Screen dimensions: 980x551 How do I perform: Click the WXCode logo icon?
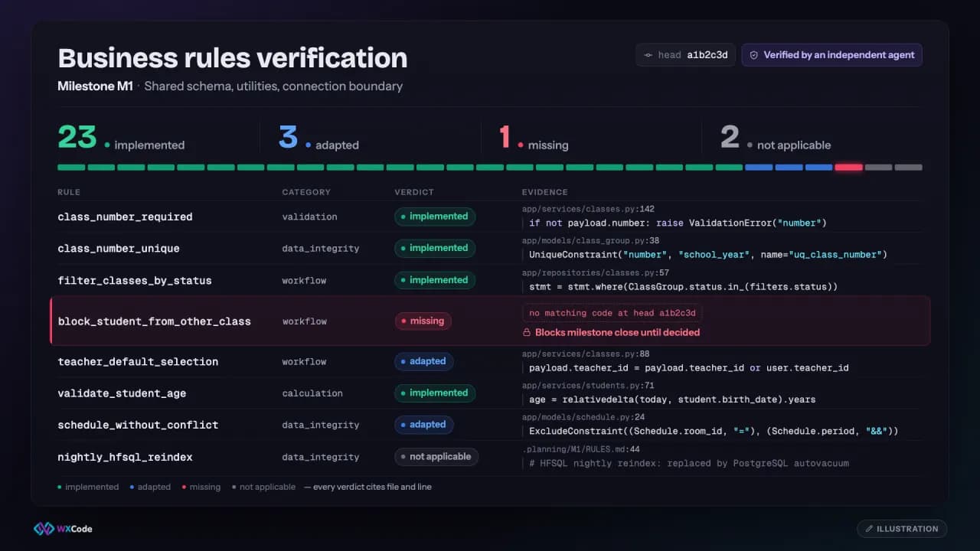tap(44, 529)
